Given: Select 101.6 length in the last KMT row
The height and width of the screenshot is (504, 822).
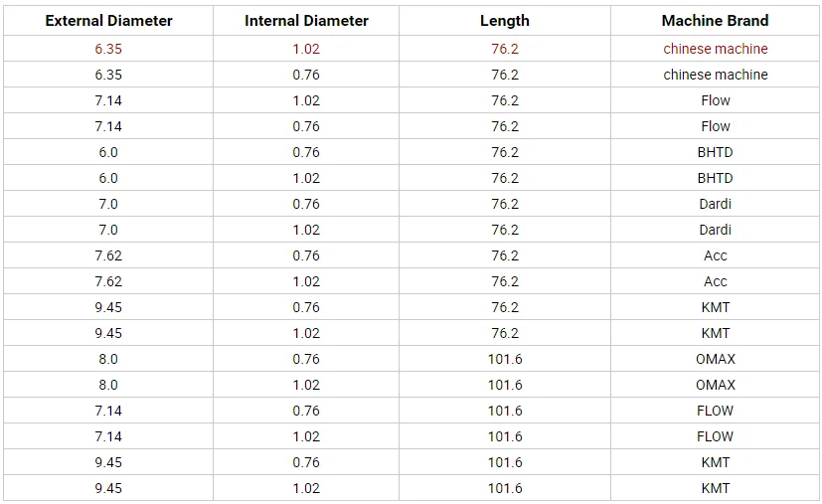Looking at the screenshot, I should pos(504,488).
